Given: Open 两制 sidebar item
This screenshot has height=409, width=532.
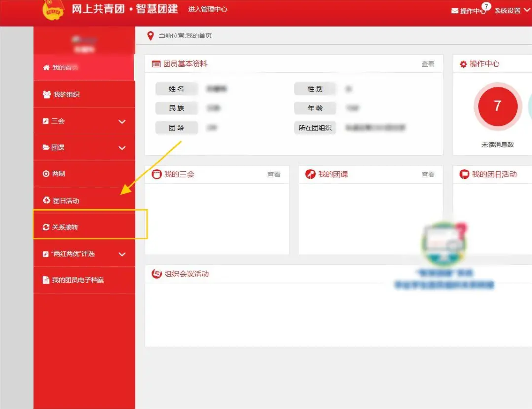Looking at the screenshot, I should click(84, 174).
